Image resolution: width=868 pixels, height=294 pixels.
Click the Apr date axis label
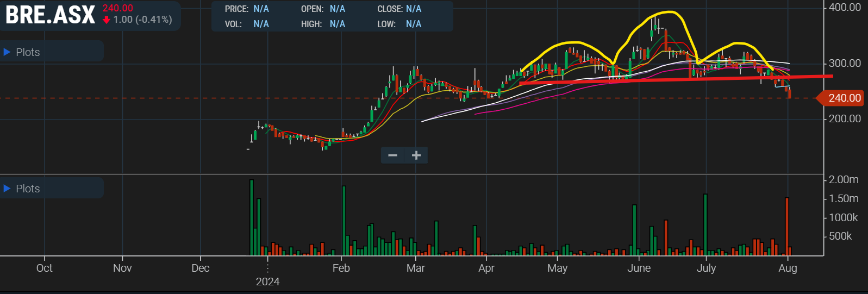[486, 268]
